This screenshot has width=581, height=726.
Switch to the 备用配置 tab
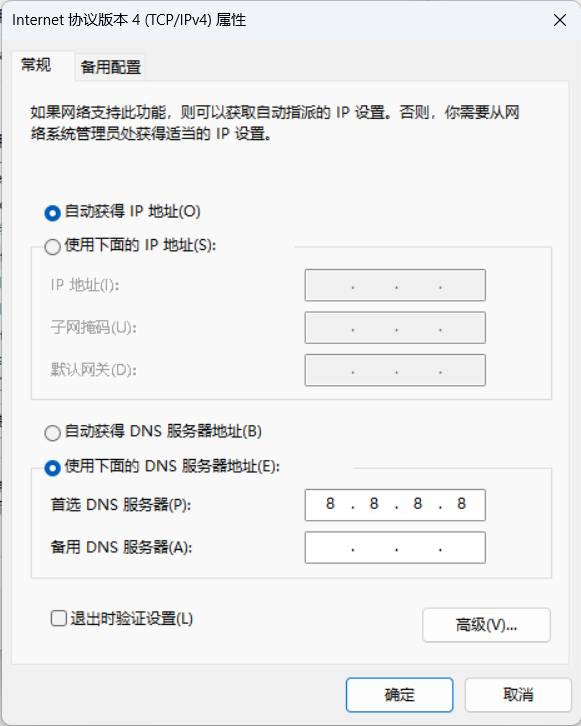(x=111, y=67)
